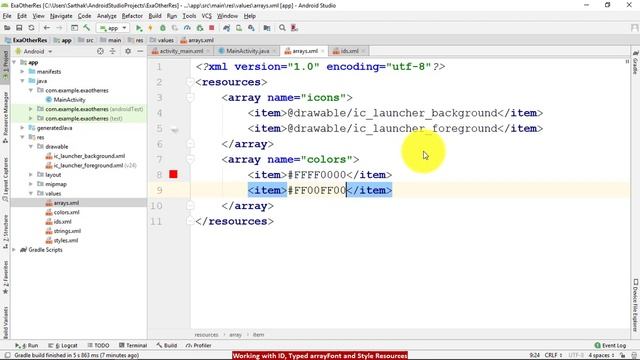Hide the Project panel with minus icon
Image resolution: width=640 pixels, height=360 pixels.
[x=140, y=51]
